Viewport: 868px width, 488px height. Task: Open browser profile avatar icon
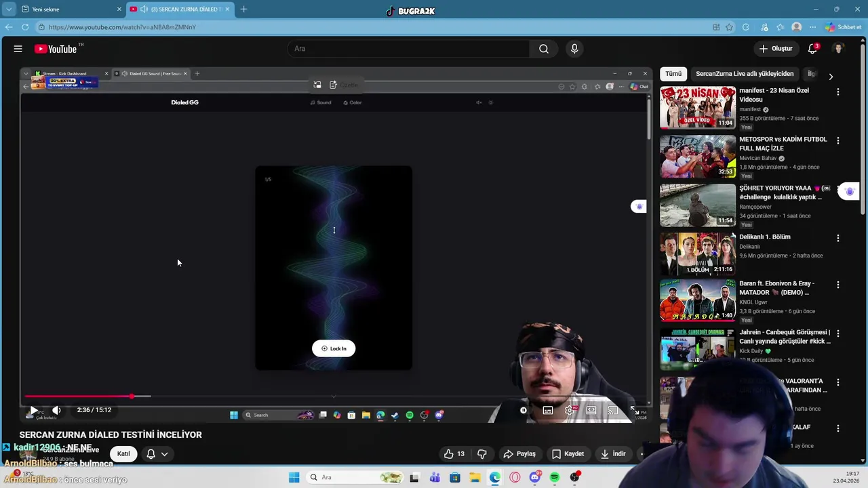pos(797,27)
